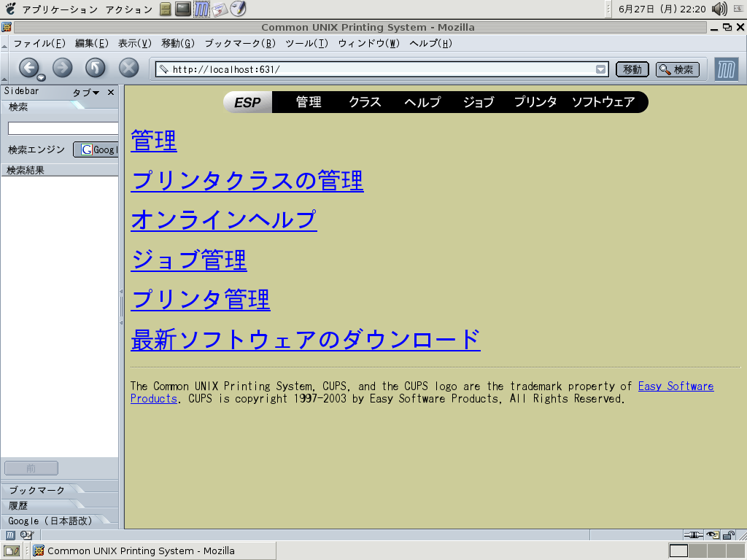747x560 pixels.
Task: Open the large 管理 link
Action: [x=154, y=141]
